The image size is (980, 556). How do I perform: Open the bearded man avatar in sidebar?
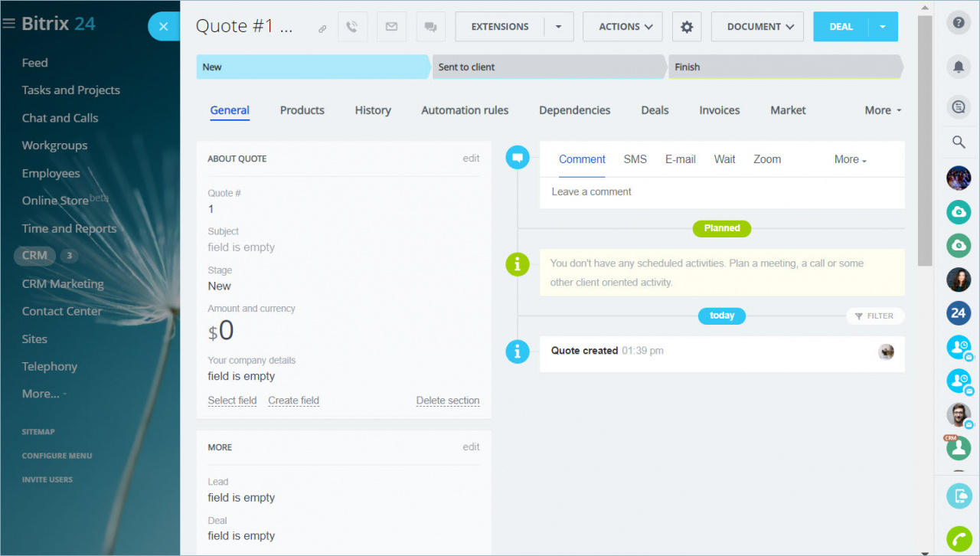coord(959,414)
